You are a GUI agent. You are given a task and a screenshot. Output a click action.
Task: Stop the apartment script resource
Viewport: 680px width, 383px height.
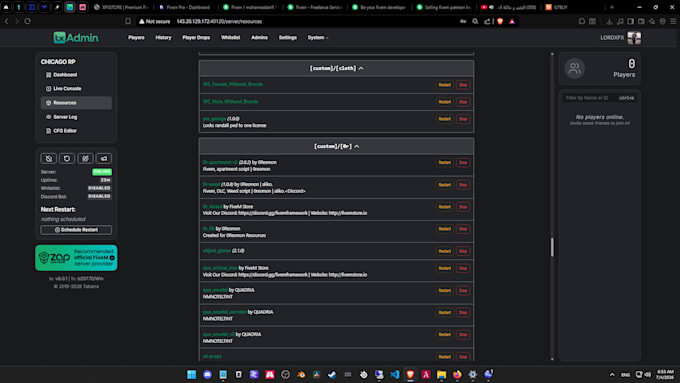point(463,163)
